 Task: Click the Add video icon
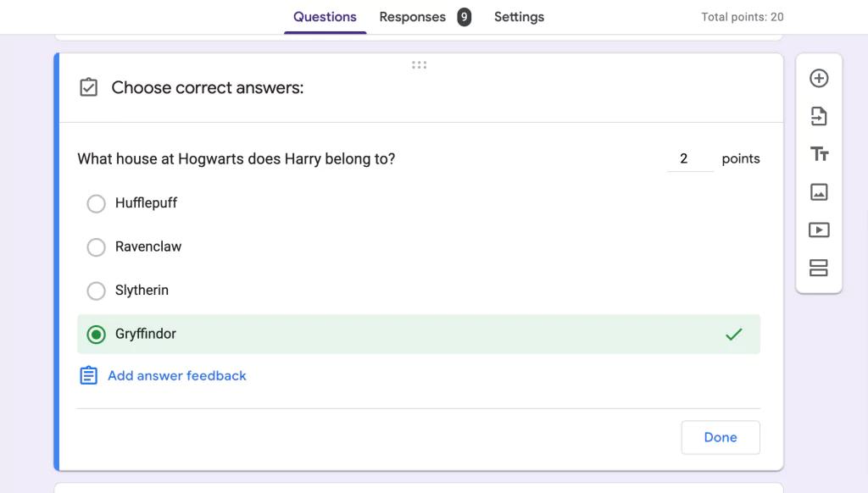pos(819,230)
